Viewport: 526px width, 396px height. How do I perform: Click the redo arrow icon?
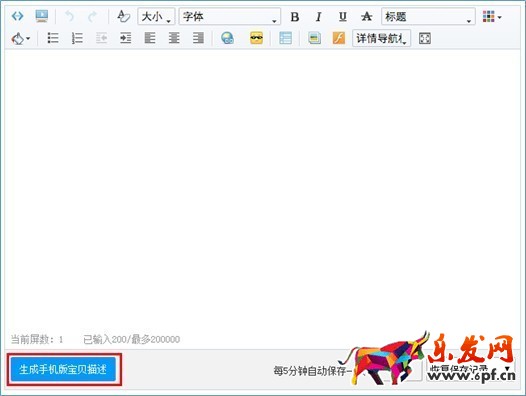92,16
